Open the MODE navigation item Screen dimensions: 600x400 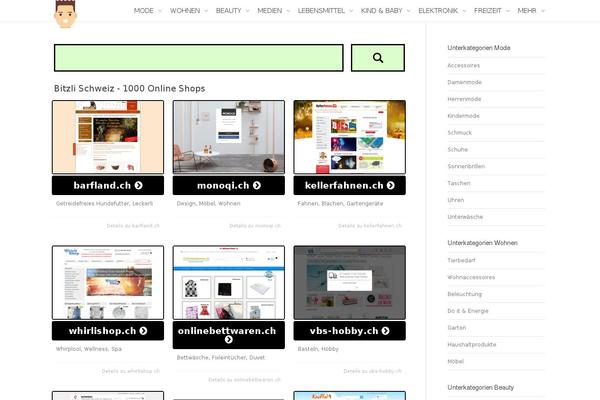pyautogui.click(x=143, y=11)
